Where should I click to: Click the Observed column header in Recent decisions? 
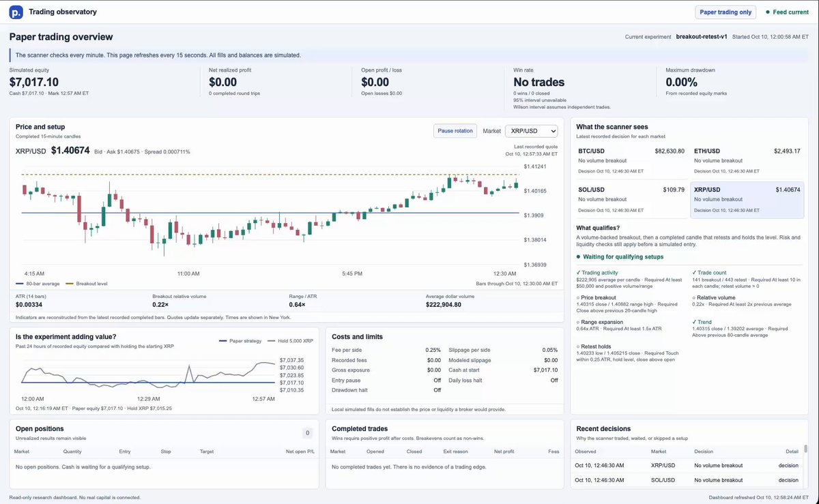[586, 451]
